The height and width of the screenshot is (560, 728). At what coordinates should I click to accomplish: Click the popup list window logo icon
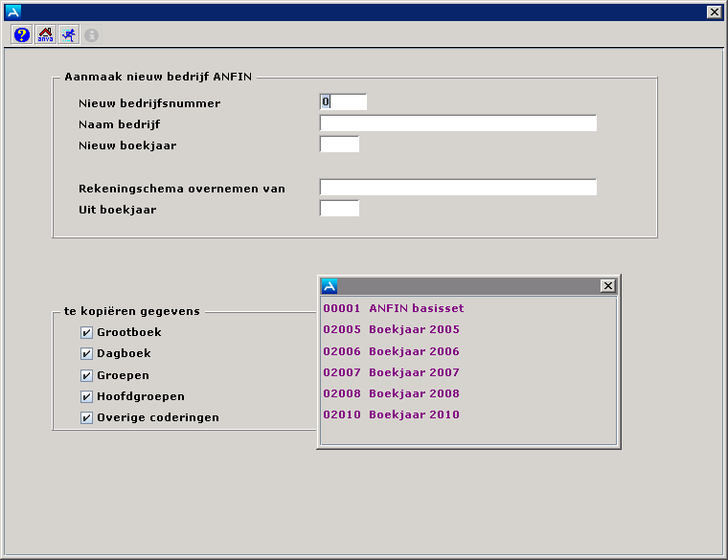coord(330,285)
